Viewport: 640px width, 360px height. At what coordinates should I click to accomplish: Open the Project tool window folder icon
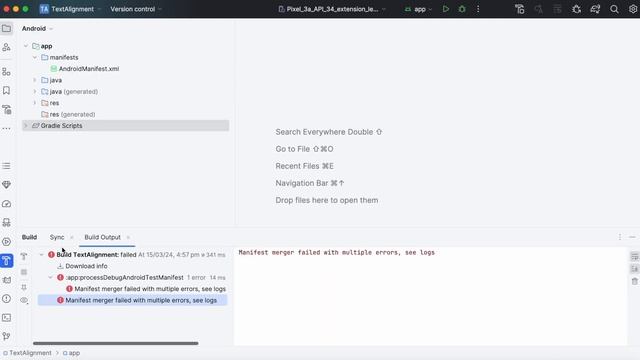click(7, 29)
